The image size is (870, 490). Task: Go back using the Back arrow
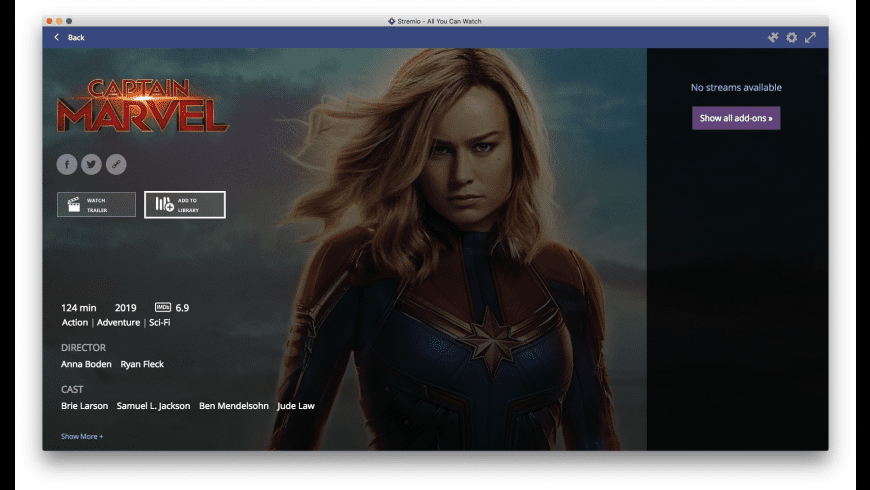[x=56, y=37]
